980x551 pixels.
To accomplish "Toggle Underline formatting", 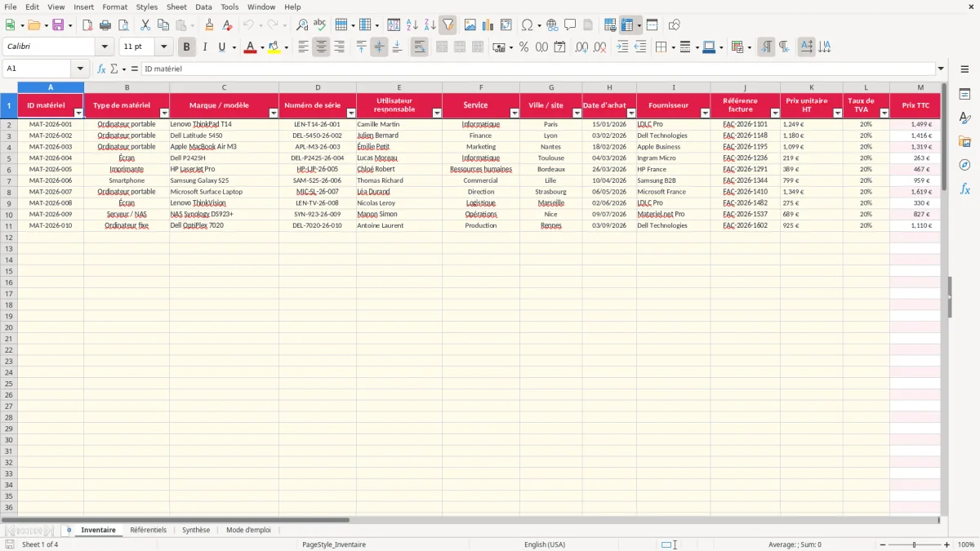I will click(x=222, y=47).
